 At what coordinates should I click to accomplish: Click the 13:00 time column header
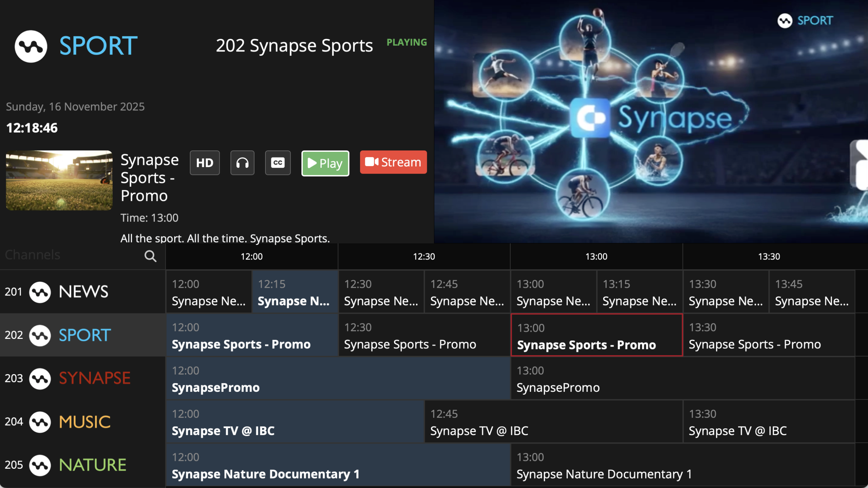(x=596, y=257)
